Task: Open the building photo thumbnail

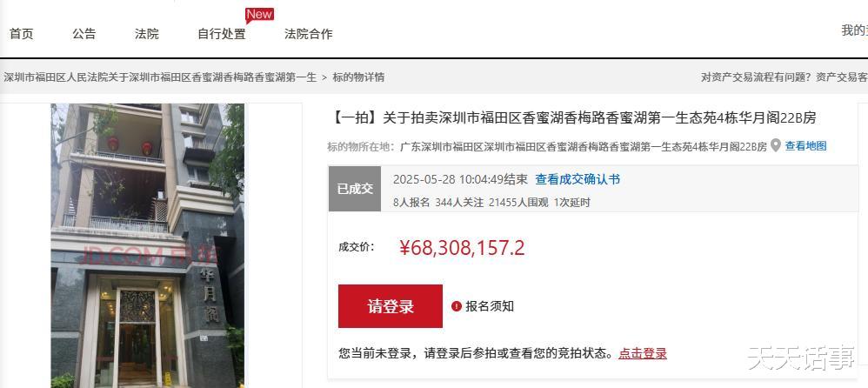Action: pos(147,245)
